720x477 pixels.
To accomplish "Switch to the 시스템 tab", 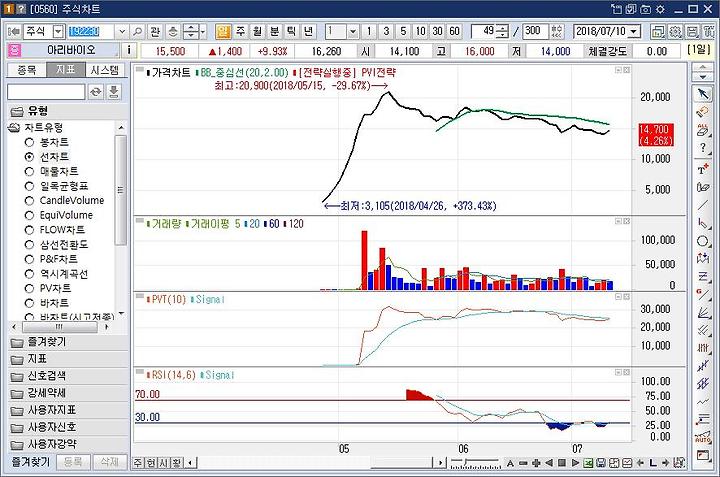I will coord(105,70).
